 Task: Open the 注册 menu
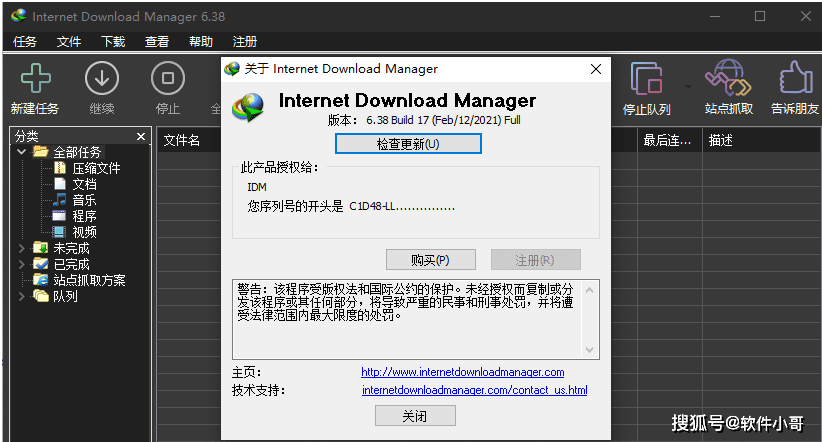[245, 41]
